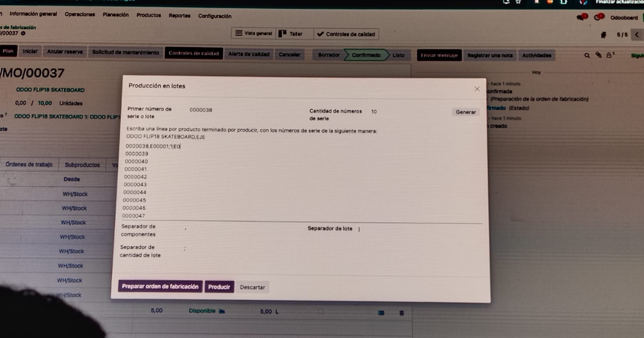Click the Actividades button
This screenshot has width=644, height=338.
click(x=537, y=55)
